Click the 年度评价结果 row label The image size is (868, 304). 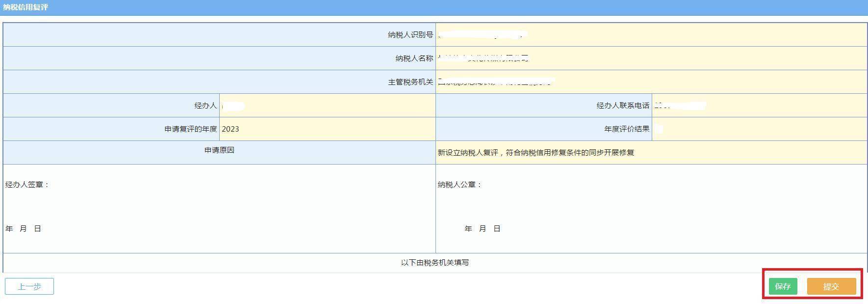pyautogui.click(x=626, y=129)
